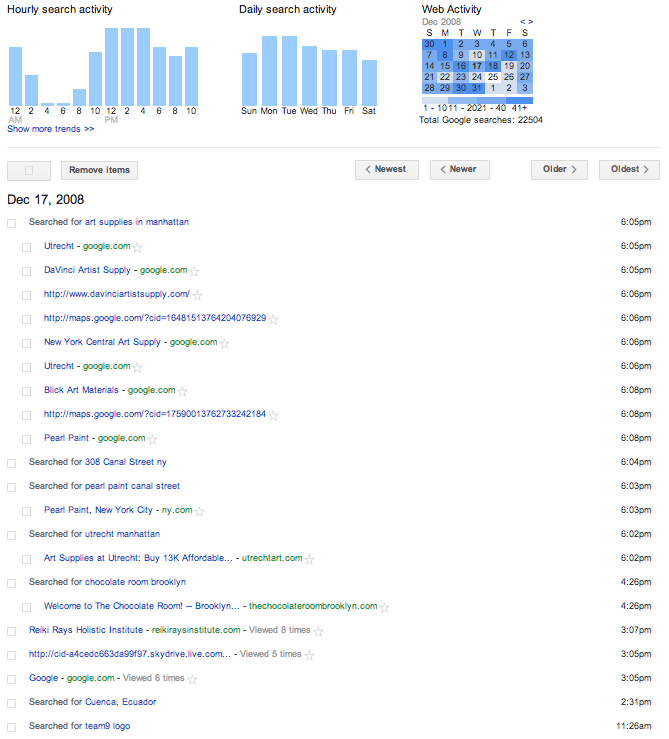The height and width of the screenshot is (739, 669).
Task: Open the '308 Canal Street ny' query
Action: pos(126,462)
